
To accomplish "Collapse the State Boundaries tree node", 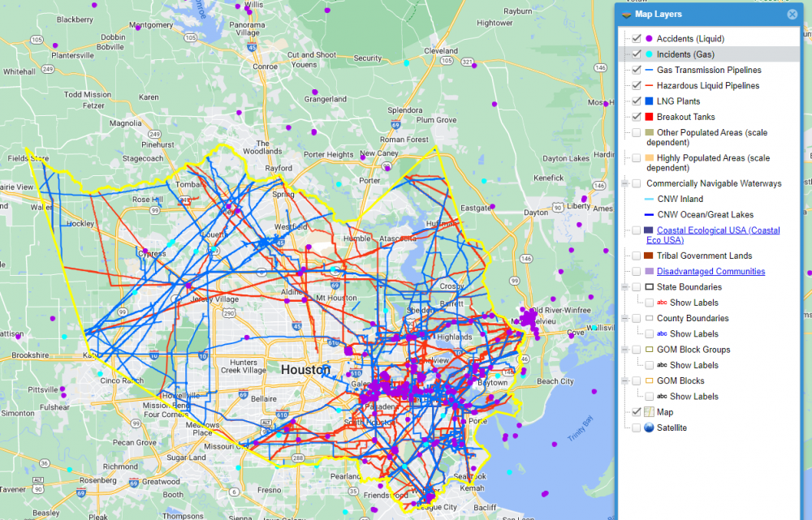I will 624,287.
